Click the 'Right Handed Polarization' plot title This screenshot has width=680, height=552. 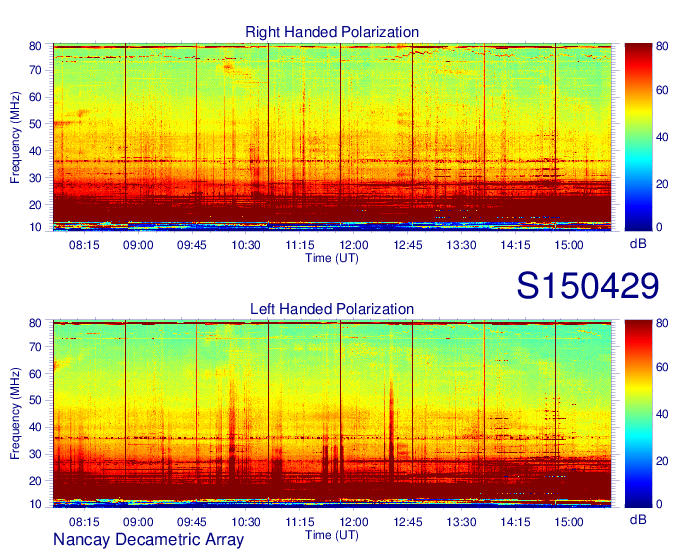pyautogui.click(x=332, y=32)
